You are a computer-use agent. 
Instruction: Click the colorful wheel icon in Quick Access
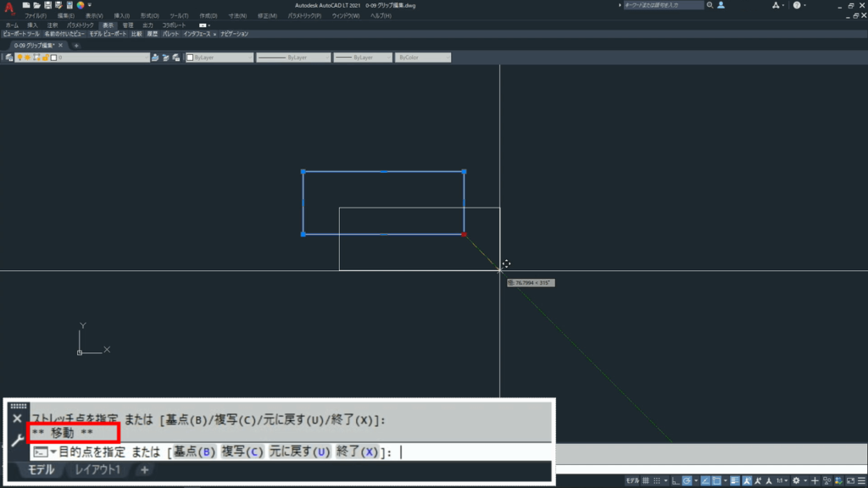pos(81,5)
